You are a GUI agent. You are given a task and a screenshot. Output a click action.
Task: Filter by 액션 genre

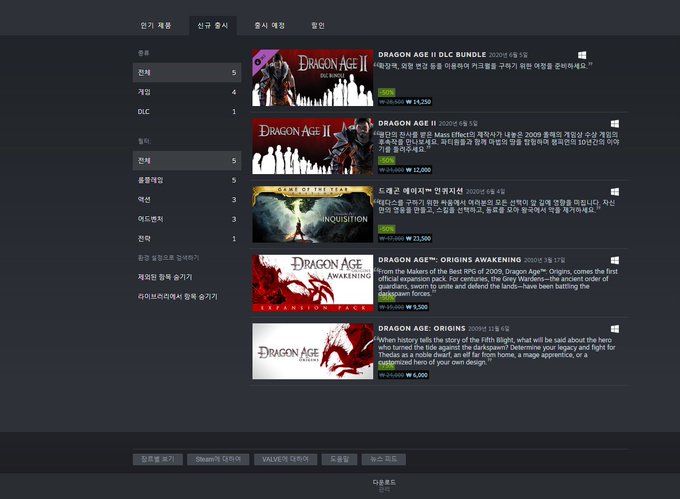tap(187, 199)
